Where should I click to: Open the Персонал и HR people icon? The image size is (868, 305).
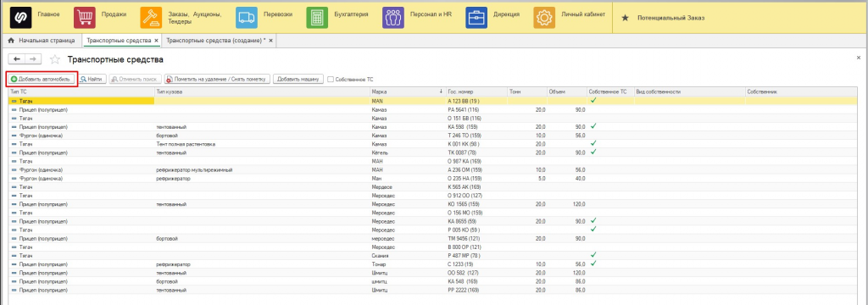(x=393, y=17)
